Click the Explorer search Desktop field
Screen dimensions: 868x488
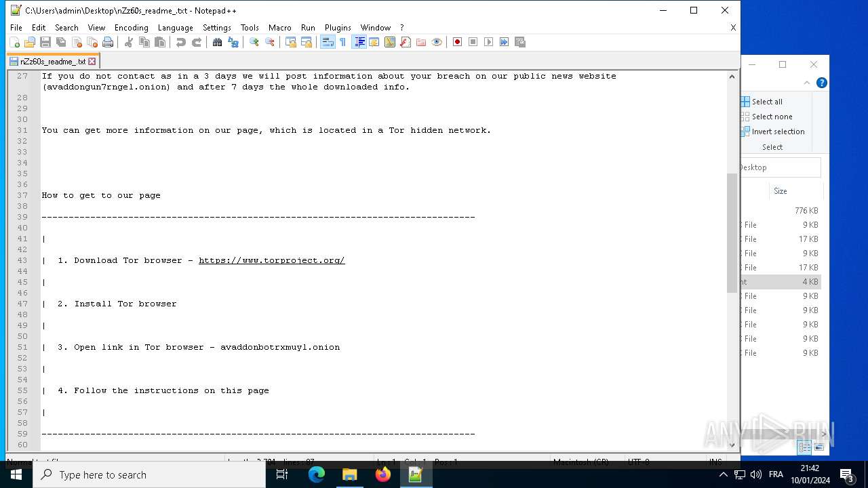[781, 167]
